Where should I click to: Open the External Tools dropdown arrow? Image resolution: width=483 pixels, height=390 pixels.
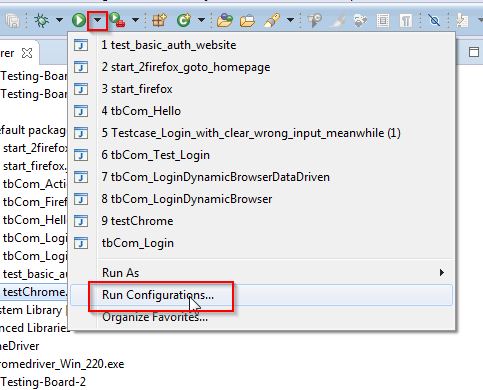(135, 20)
